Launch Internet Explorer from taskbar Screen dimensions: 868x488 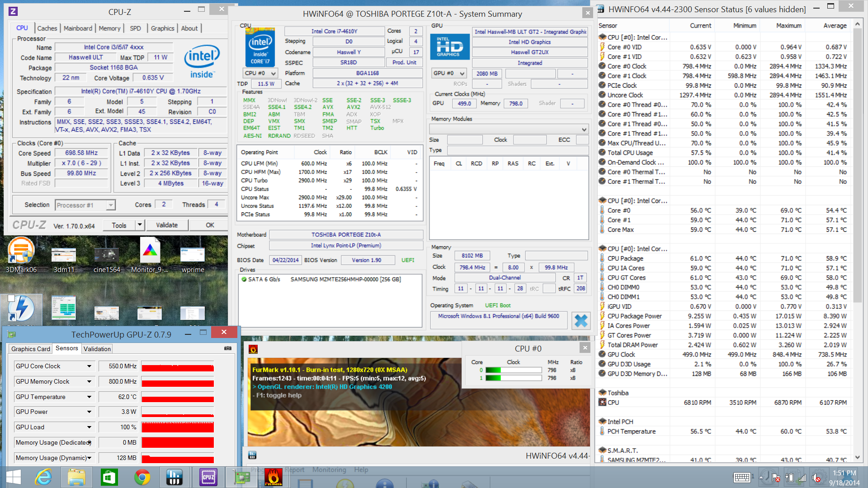pos(44,477)
